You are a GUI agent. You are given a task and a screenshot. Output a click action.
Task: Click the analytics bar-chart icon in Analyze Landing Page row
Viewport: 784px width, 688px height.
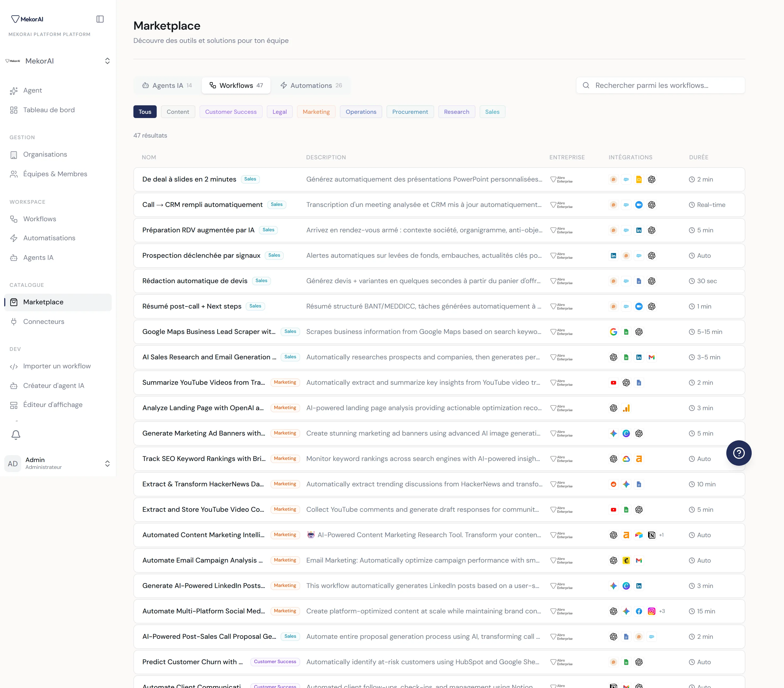[x=626, y=408]
